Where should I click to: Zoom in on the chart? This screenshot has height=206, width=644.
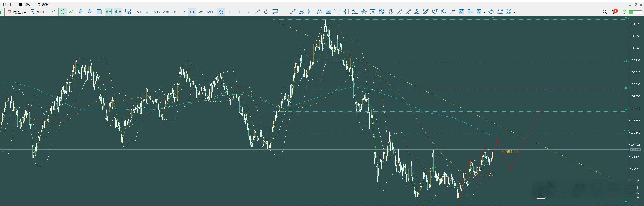(81, 12)
